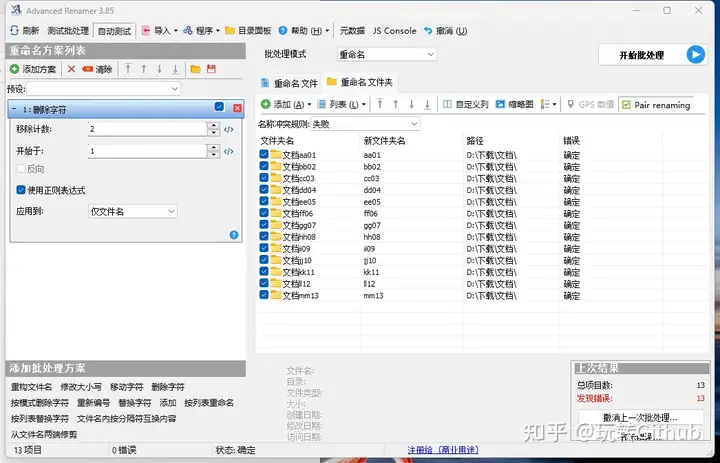The width and height of the screenshot is (720, 463).
Task: Click the 开始批处理 start batch button
Action: pyautogui.click(x=653, y=55)
